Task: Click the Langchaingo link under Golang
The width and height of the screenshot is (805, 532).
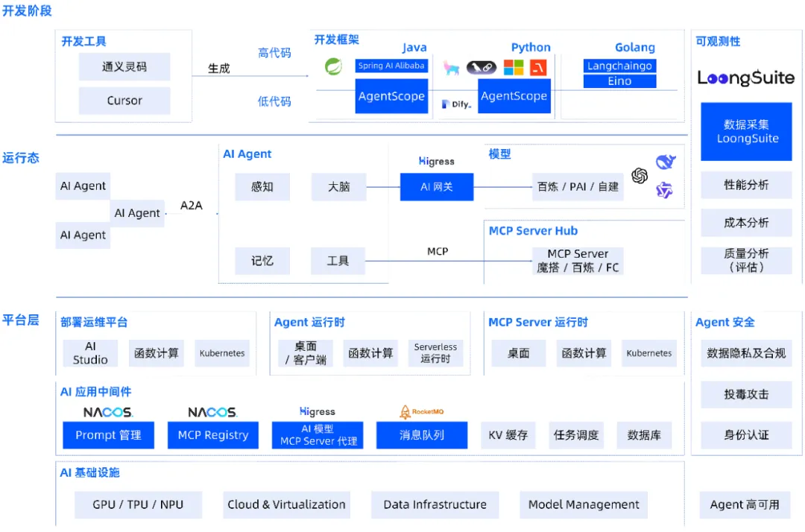Action: coord(619,66)
